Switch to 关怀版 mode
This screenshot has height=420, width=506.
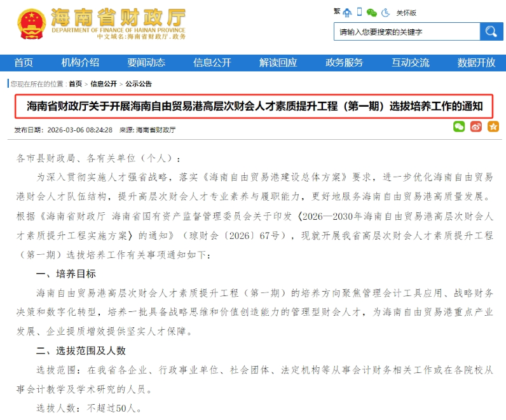click(x=406, y=13)
